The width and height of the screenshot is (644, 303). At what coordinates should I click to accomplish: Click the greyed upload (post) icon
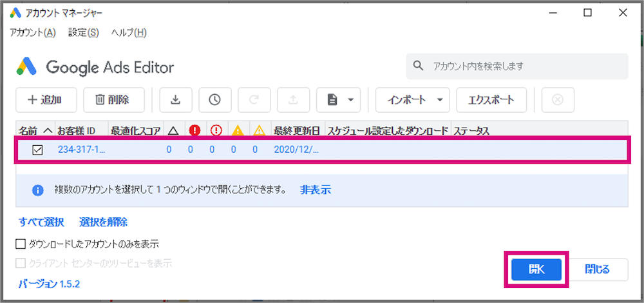293,99
